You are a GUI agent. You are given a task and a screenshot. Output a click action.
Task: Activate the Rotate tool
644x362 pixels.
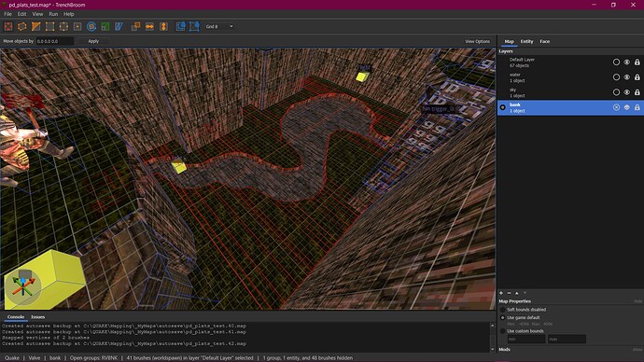pyautogui.click(x=91, y=27)
